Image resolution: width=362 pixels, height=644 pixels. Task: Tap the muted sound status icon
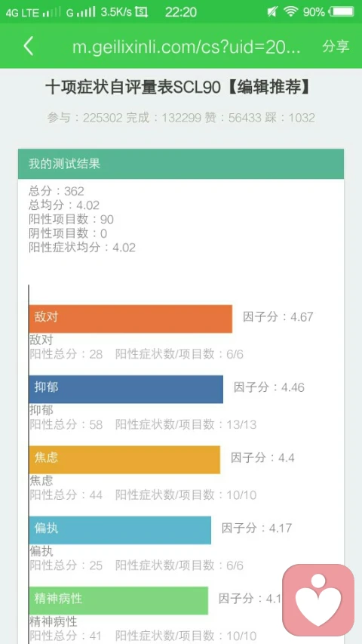click(272, 12)
